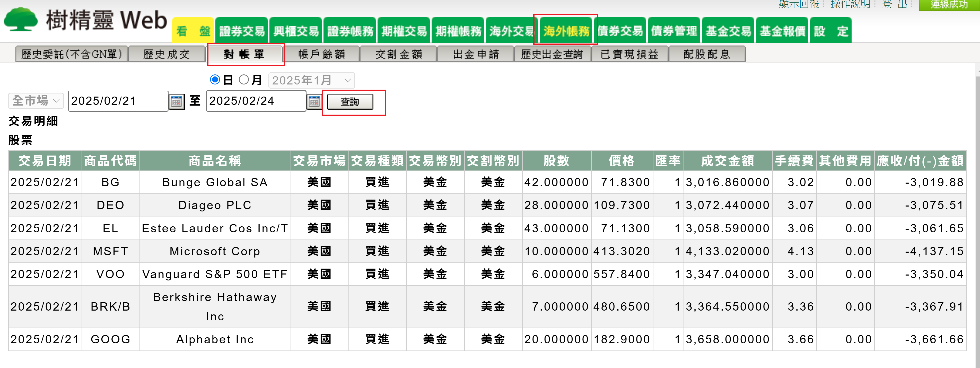The height and width of the screenshot is (368, 980).
Task: Click the end date field 2025/02/24
Action: (256, 101)
